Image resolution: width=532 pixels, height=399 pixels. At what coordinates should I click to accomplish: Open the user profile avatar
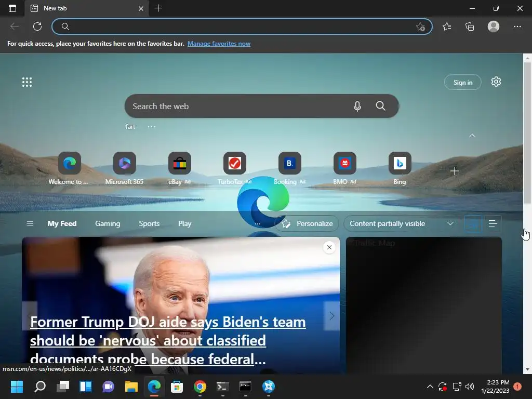coord(494,26)
